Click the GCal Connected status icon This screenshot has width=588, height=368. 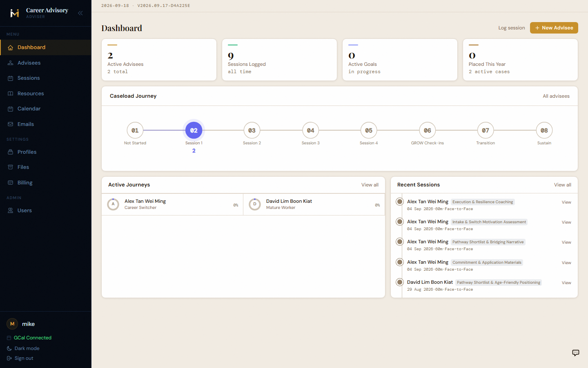click(9, 338)
